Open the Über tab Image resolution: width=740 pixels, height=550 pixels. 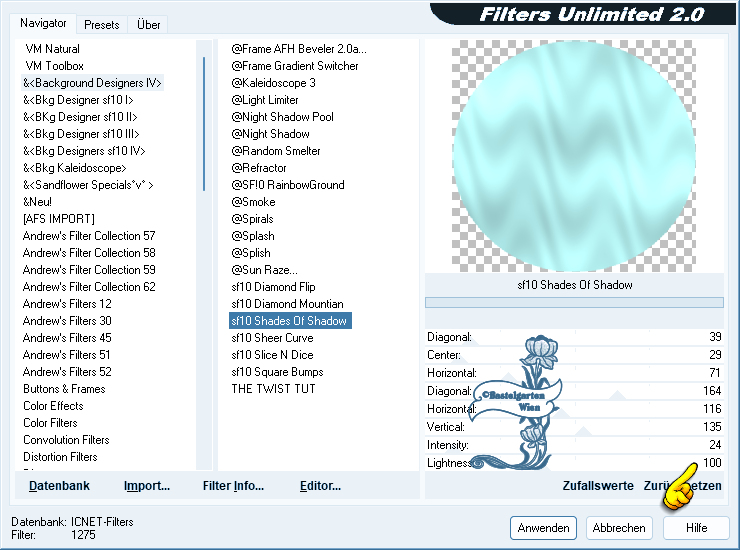148,25
